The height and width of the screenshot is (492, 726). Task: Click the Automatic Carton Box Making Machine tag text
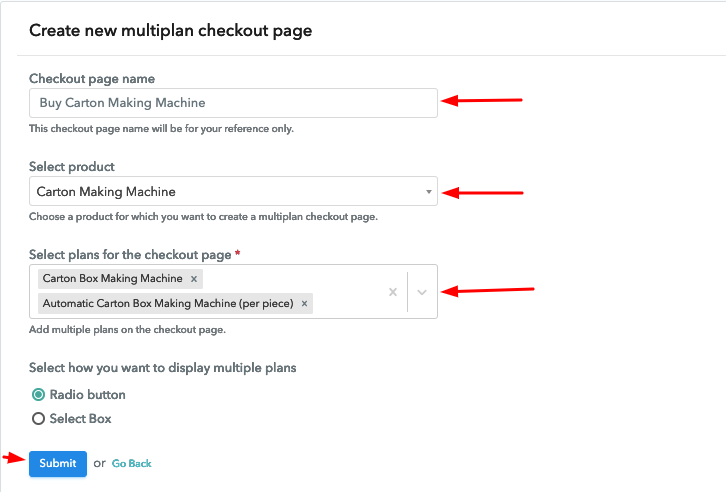[x=166, y=303]
